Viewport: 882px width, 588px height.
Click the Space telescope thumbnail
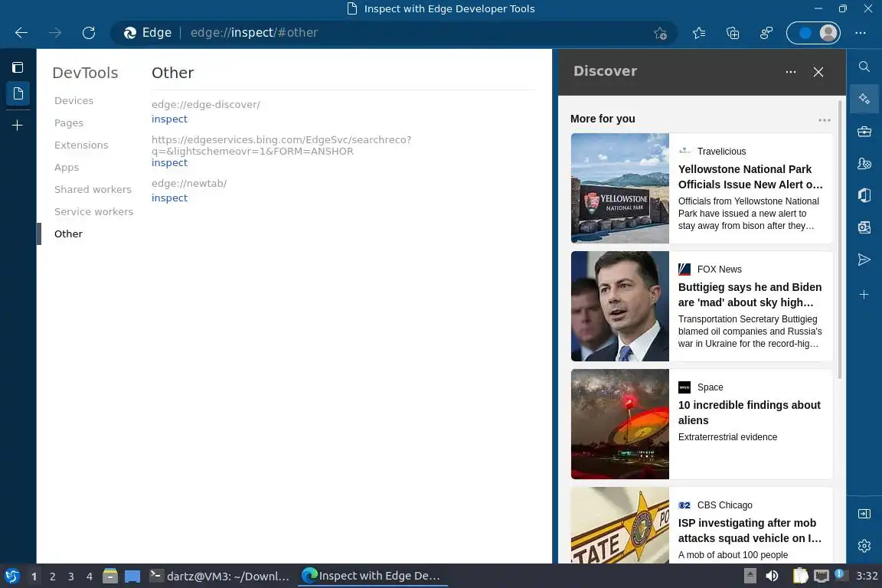[x=620, y=423]
